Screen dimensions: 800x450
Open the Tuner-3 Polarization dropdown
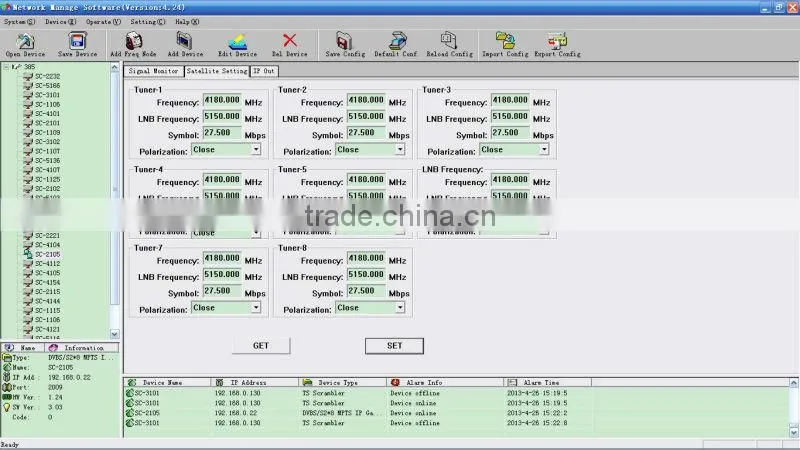[544, 149]
